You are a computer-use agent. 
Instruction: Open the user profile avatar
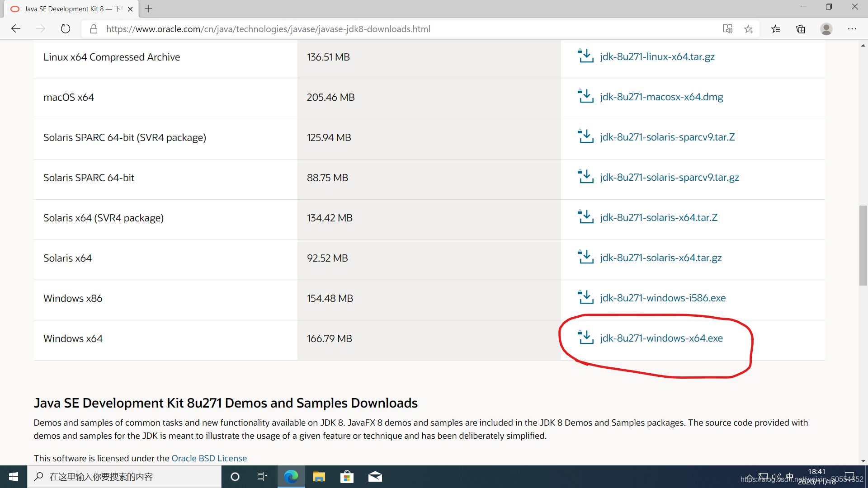(x=826, y=29)
